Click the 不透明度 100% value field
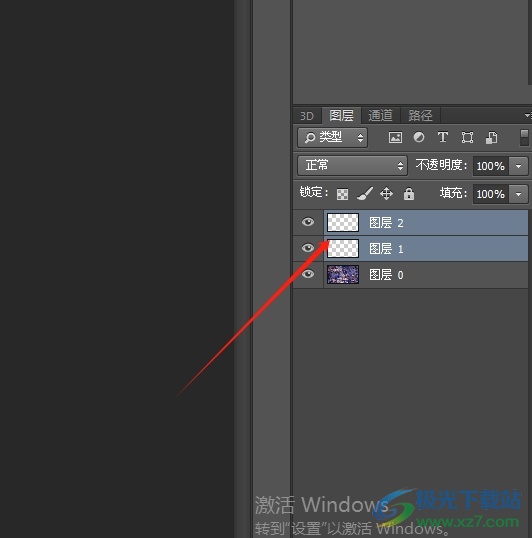Image resolution: width=532 pixels, height=538 pixels. pos(491,166)
